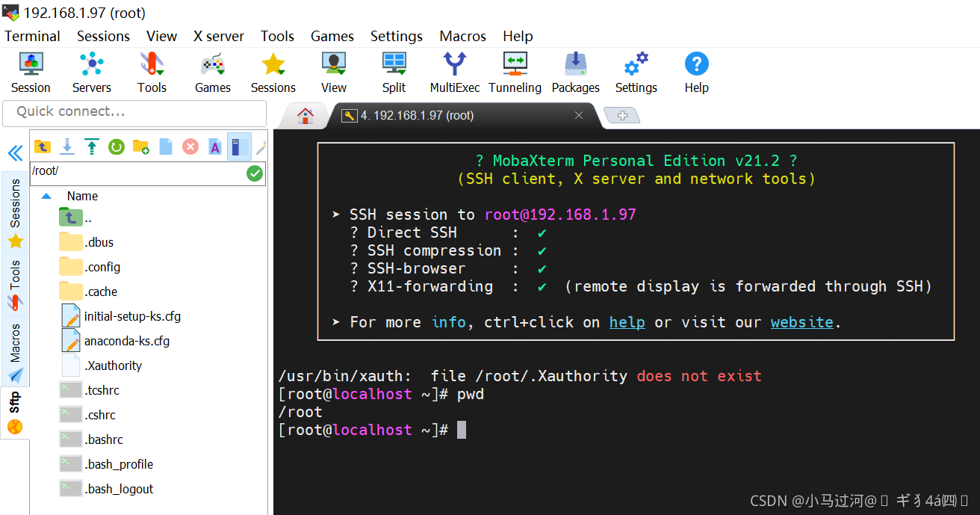The width and height of the screenshot is (980, 515).
Task: Create a new file in SFTP browser
Action: tap(166, 147)
